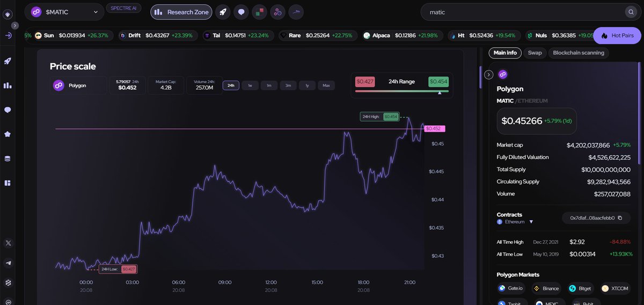Expand the left sidebar with chevron

point(15,25)
